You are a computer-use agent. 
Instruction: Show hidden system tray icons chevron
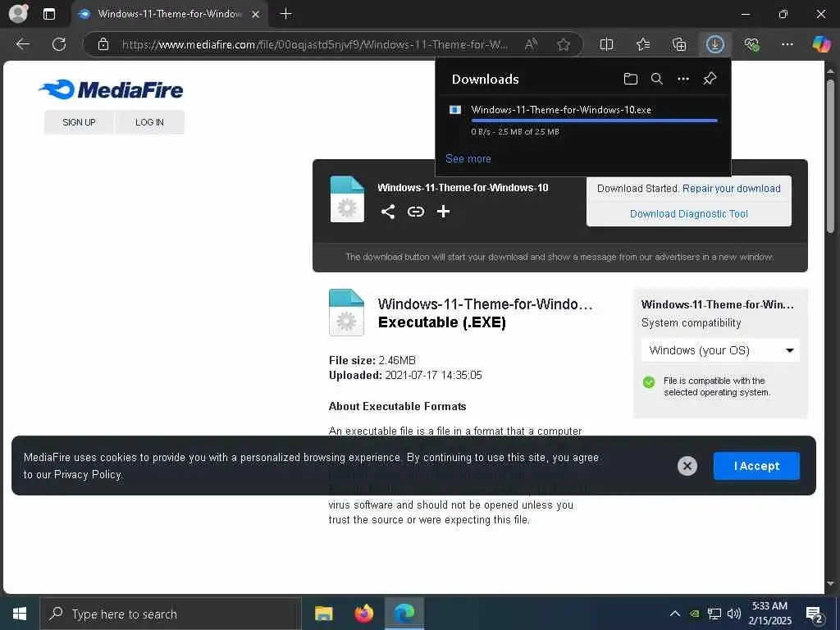pos(675,614)
